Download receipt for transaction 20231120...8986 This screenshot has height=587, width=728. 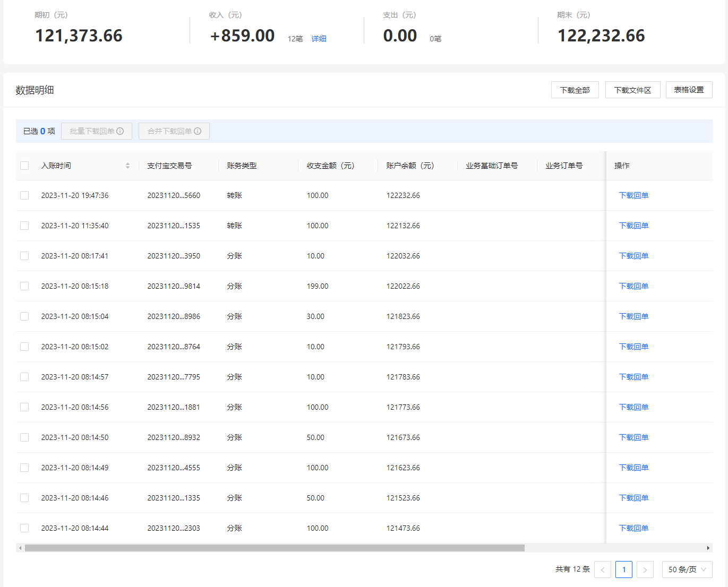[x=634, y=316]
